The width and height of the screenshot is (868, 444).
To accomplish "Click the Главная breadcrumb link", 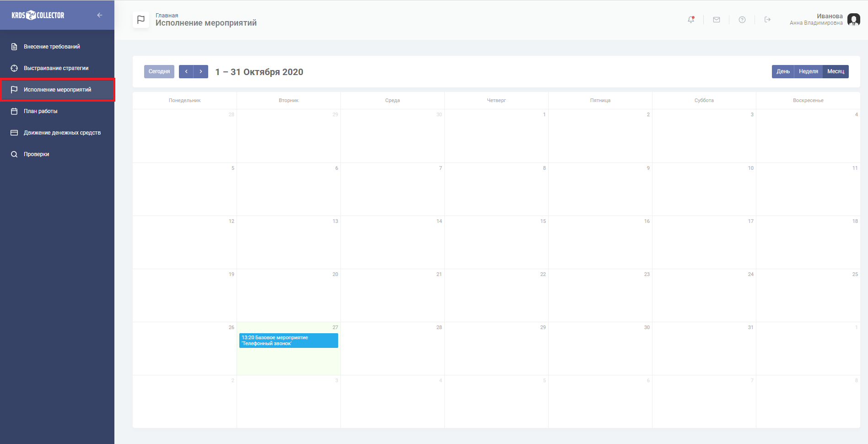I will 167,16.
